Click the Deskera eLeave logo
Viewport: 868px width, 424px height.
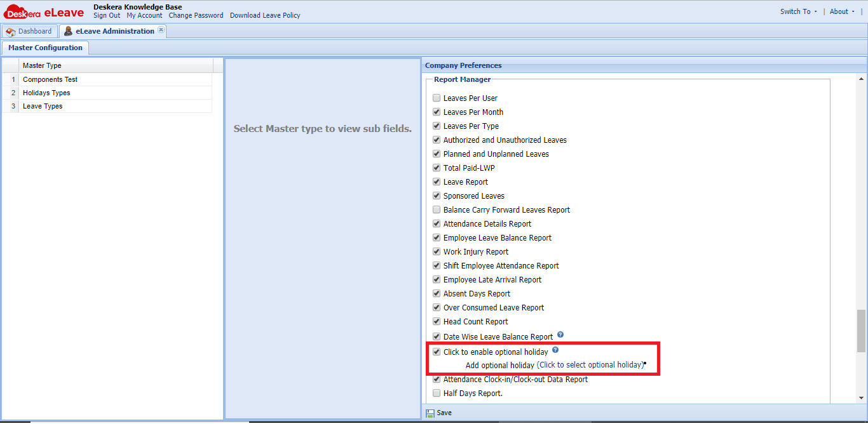click(x=44, y=12)
